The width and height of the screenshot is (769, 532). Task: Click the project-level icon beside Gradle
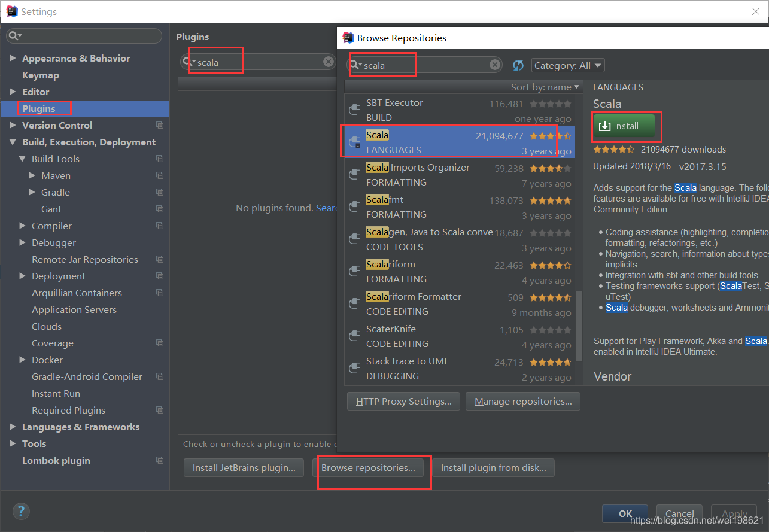tap(160, 192)
